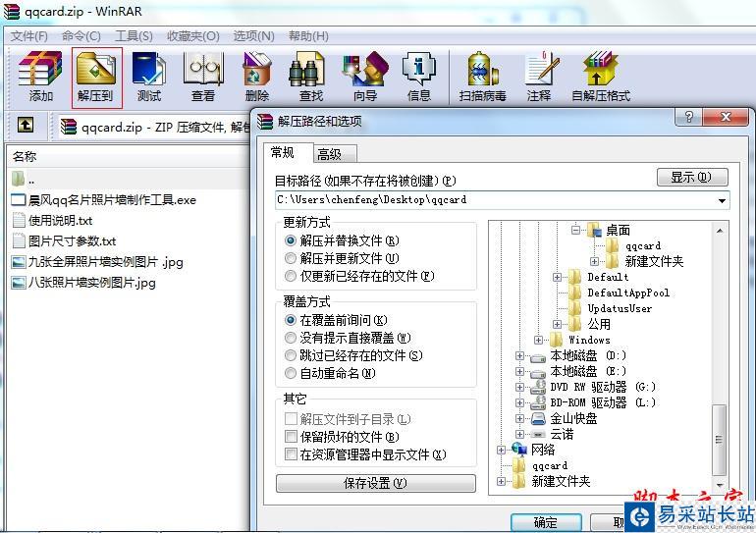
Task: Click the 解压到 (Extract To) toolbar icon
Action: (x=96, y=78)
